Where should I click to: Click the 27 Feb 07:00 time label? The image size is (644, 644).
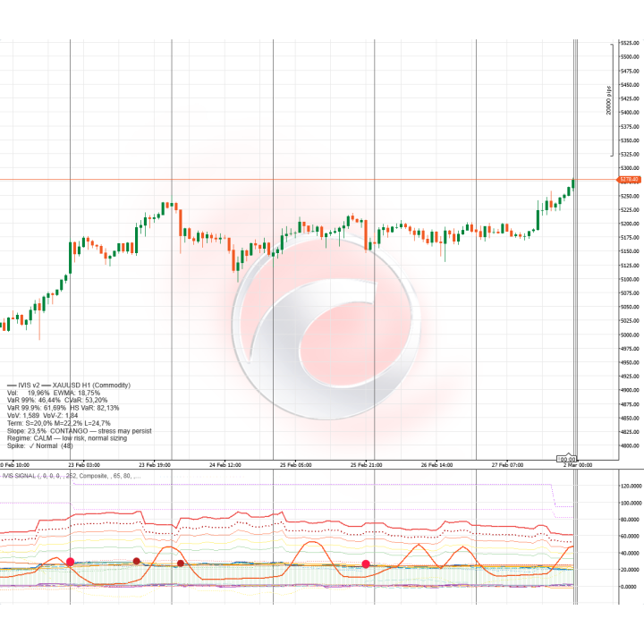point(508,465)
